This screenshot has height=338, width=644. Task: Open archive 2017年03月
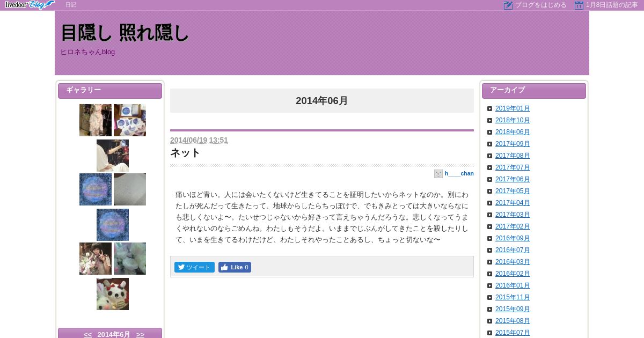point(513,215)
